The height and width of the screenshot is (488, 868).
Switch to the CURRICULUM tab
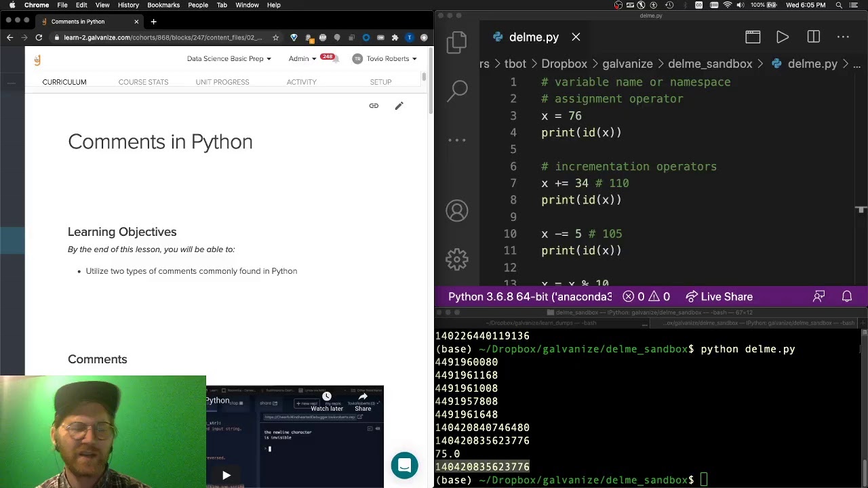(64, 82)
